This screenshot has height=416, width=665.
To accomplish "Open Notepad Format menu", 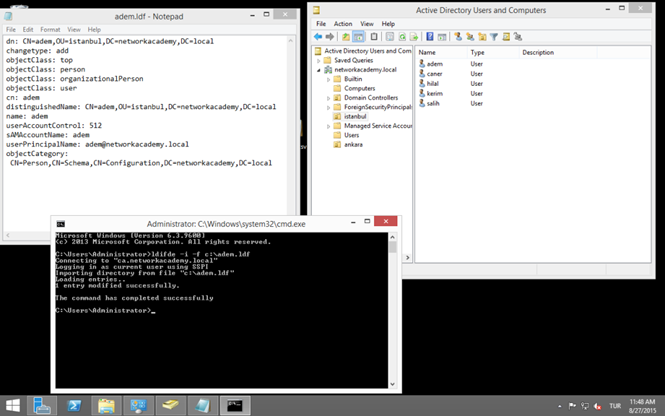I will [50, 30].
